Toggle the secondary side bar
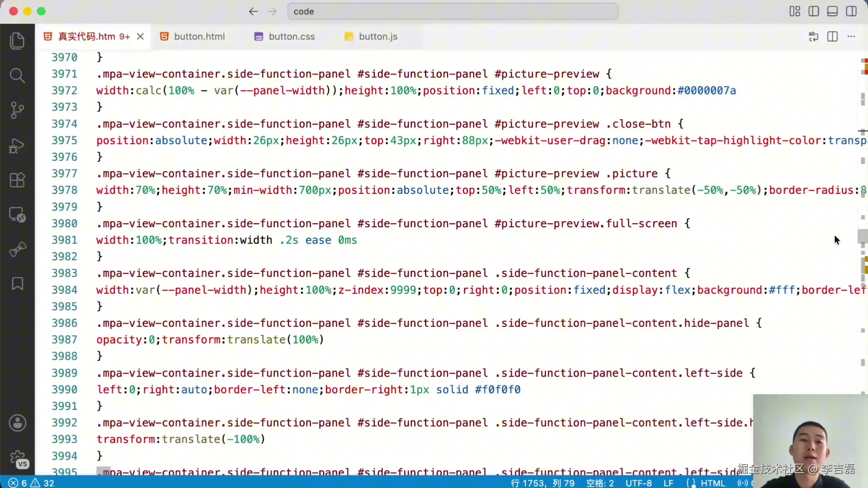 tap(851, 11)
